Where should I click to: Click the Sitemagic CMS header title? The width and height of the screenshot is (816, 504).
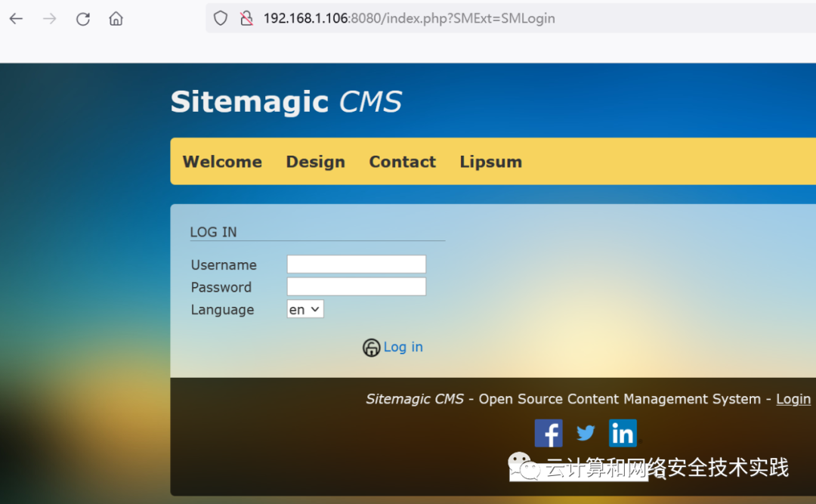pyautogui.click(x=286, y=101)
